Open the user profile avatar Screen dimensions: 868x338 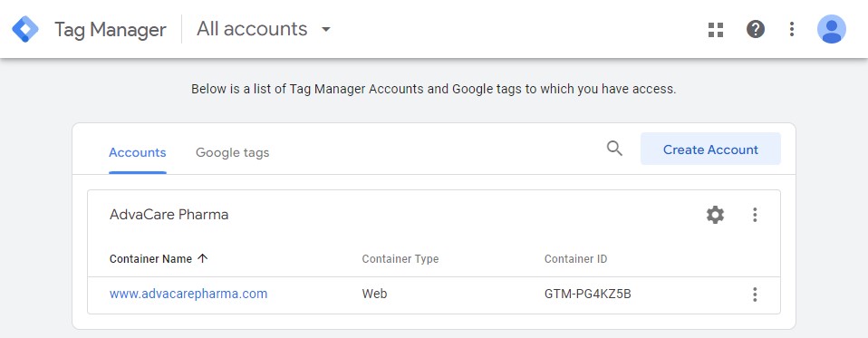point(832,29)
